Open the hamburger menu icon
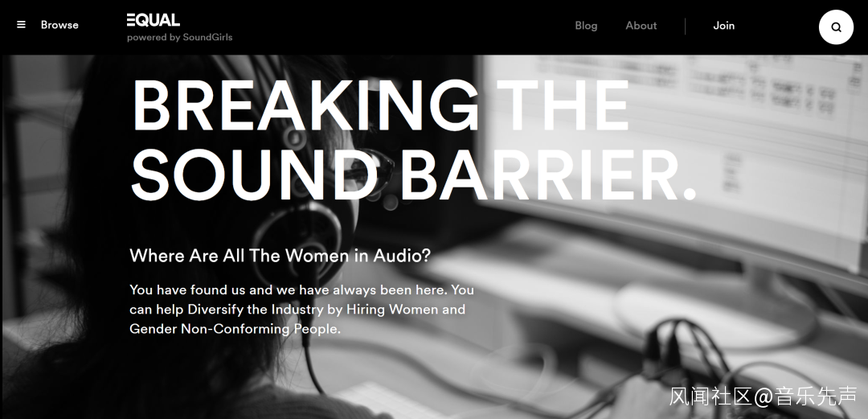The width and height of the screenshot is (868, 419). (x=21, y=25)
